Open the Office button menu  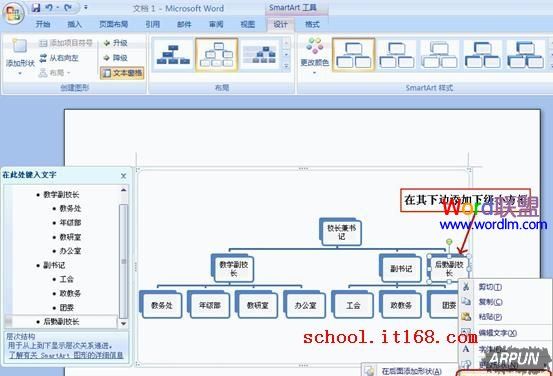click(13, 12)
